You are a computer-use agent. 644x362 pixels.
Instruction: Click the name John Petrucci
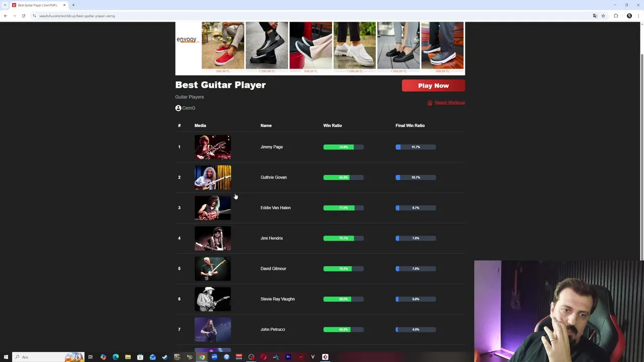[x=273, y=329]
